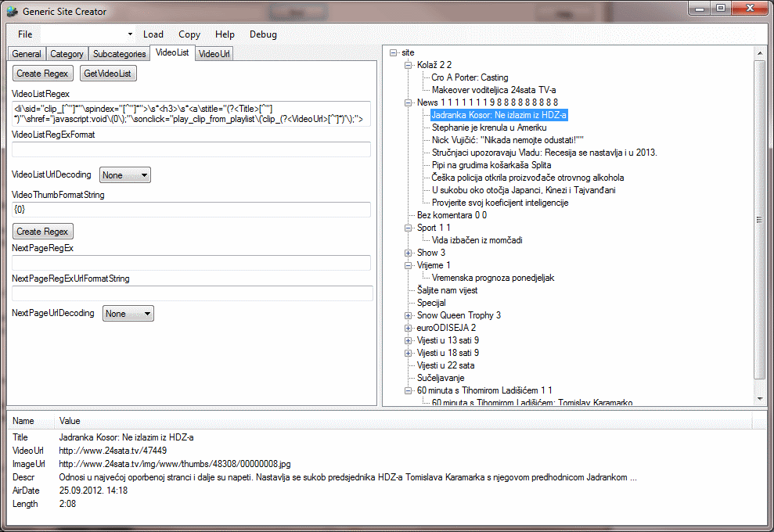Open the toolbar site selection combo box

pos(88,34)
